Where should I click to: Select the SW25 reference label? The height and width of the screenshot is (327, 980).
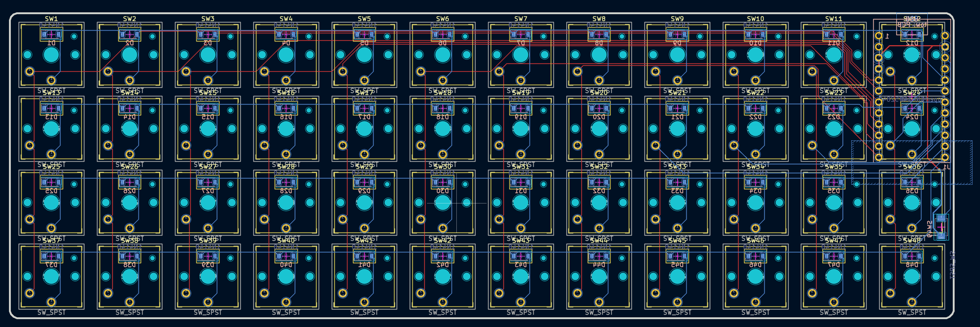pyautogui.click(x=52, y=167)
